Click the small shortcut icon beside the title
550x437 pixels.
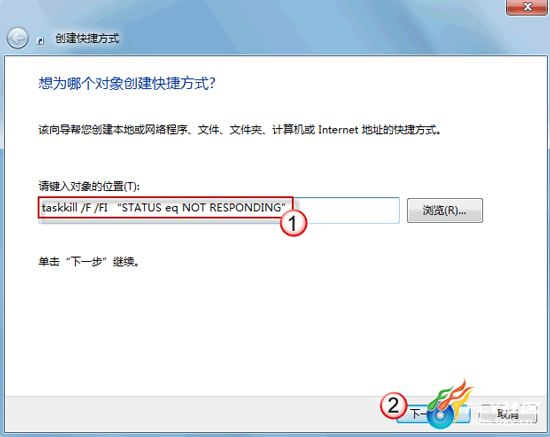[x=41, y=41]
